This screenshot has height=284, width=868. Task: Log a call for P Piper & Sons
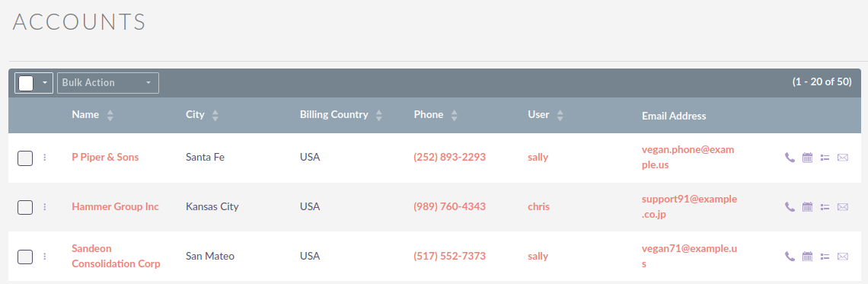(x=790, y=157)
